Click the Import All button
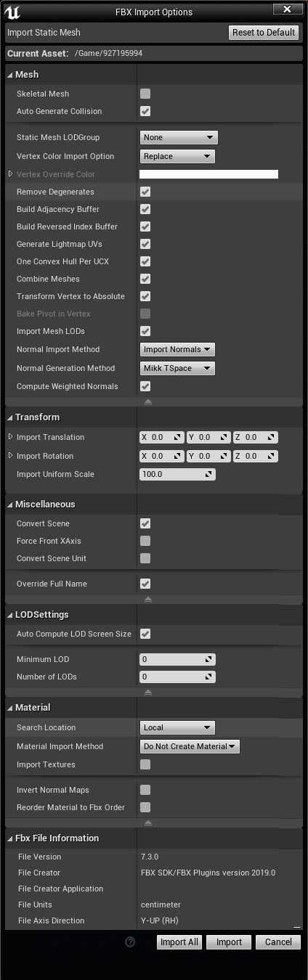308x980 pixels. point(179,942)
